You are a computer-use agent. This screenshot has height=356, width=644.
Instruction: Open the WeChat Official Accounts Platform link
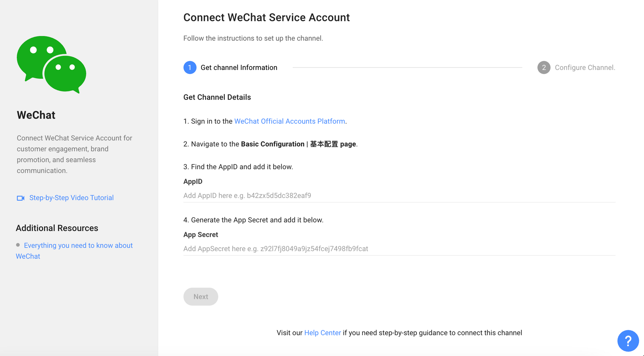(289, 121)
